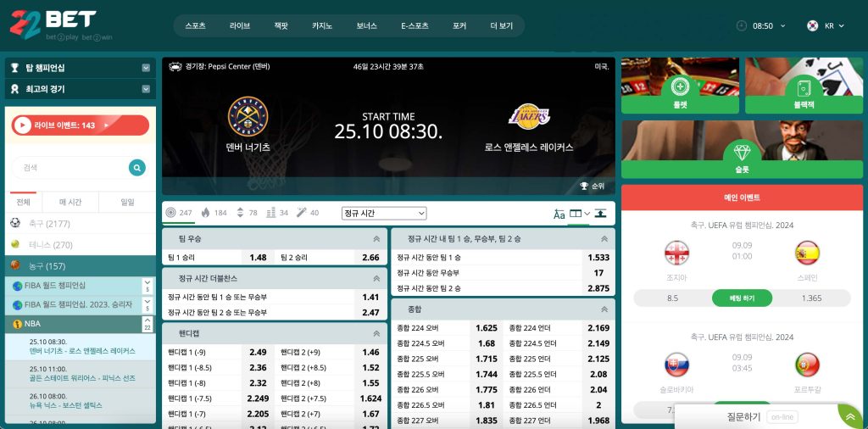Viewport: 868px width, 429px height.
Task: Open the 슬롯 diamond slots icon
Action: coord(742,153)
